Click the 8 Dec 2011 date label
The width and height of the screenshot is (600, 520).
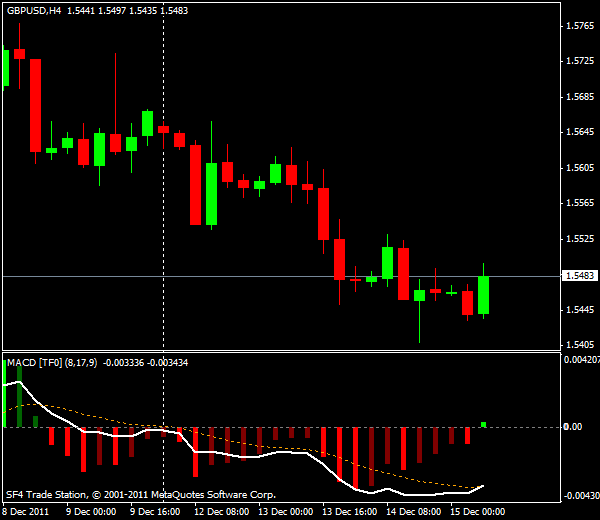pyautogui.click(x=26, y=512)
